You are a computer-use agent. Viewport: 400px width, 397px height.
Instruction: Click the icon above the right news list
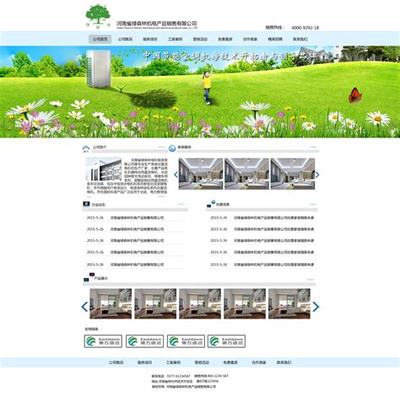point(211,203)
